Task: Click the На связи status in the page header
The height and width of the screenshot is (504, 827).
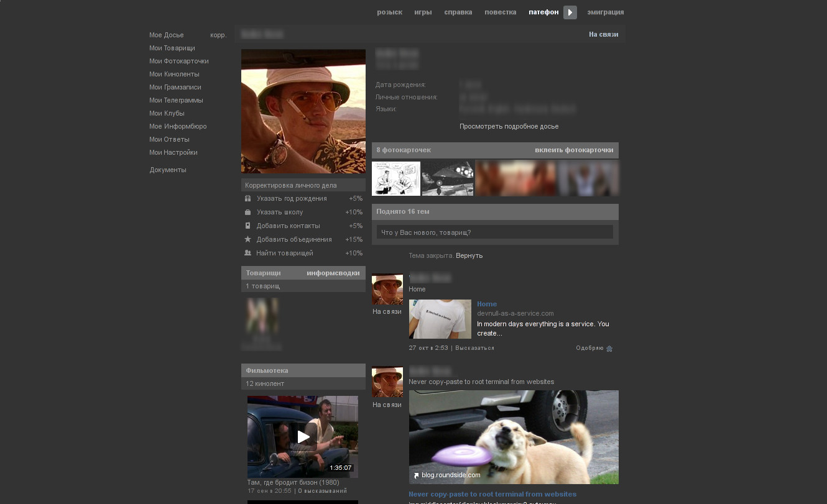Action: coord(604,35)
